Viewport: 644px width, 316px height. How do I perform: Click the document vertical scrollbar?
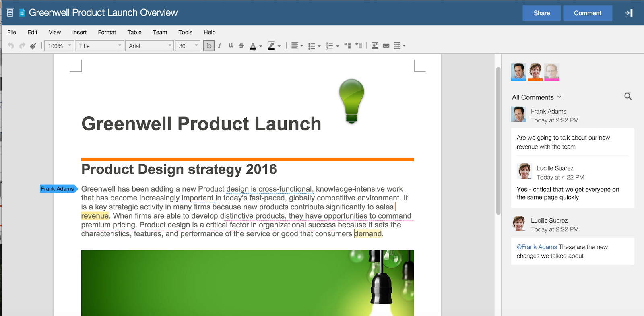coord(498,141)
